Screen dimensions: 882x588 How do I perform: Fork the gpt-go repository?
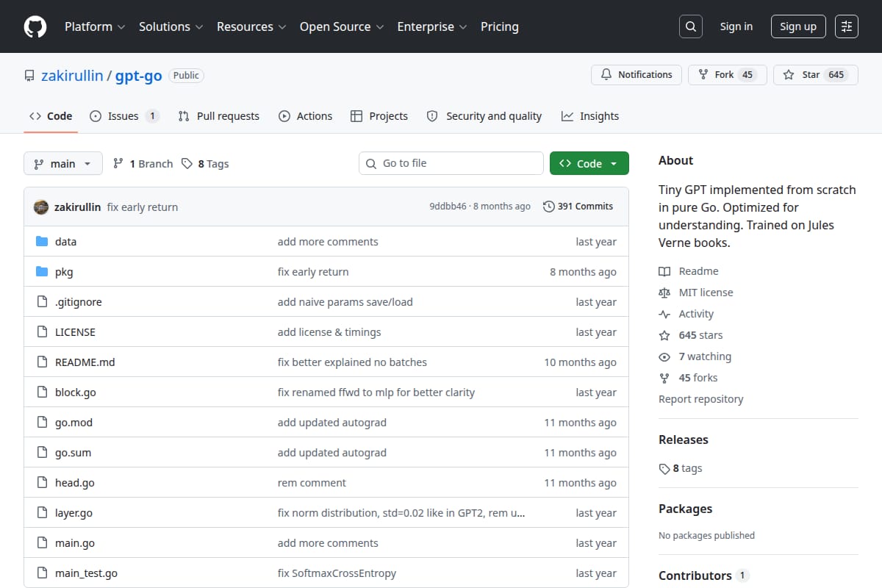728,75
